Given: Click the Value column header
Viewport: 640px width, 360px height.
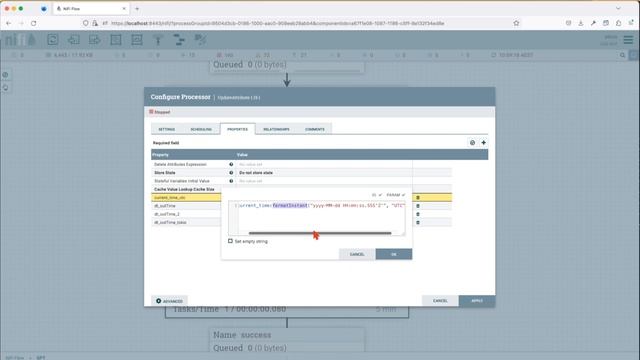Looking at the screenshot, I should (242, 155).
